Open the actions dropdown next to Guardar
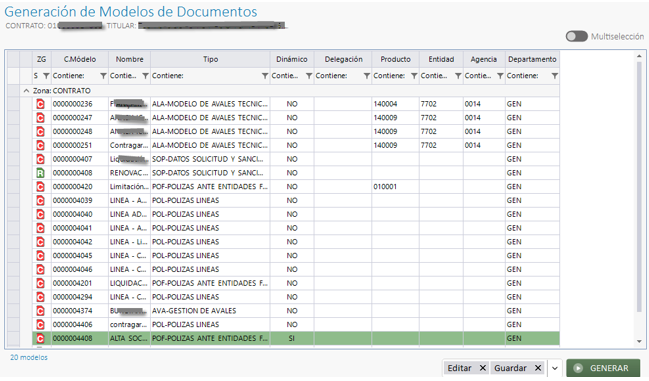The image size is (649, 381). 555,368
